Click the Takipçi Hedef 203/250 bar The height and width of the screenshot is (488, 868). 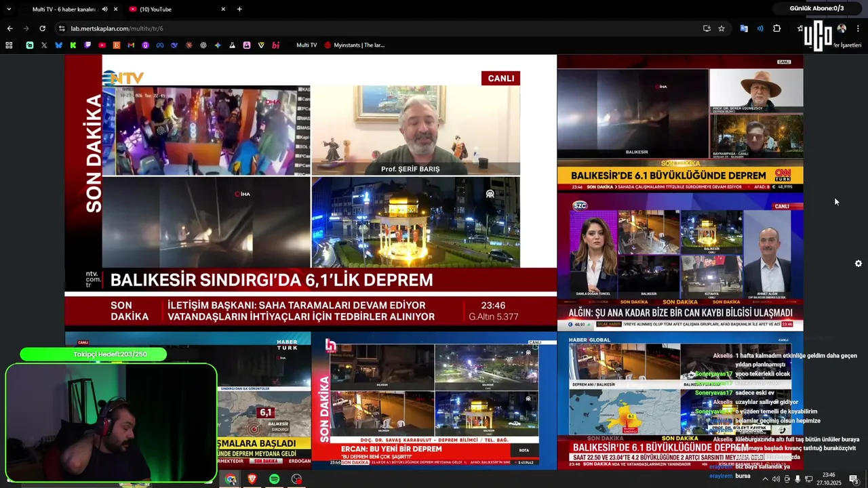(x=93, y=354)
